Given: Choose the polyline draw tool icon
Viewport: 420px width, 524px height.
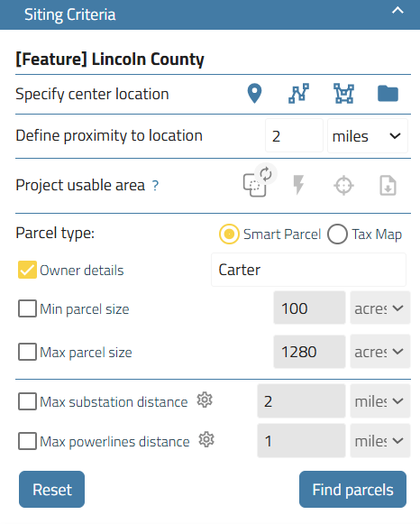Looking at the screenshot, I should click(x=298, y=94).
